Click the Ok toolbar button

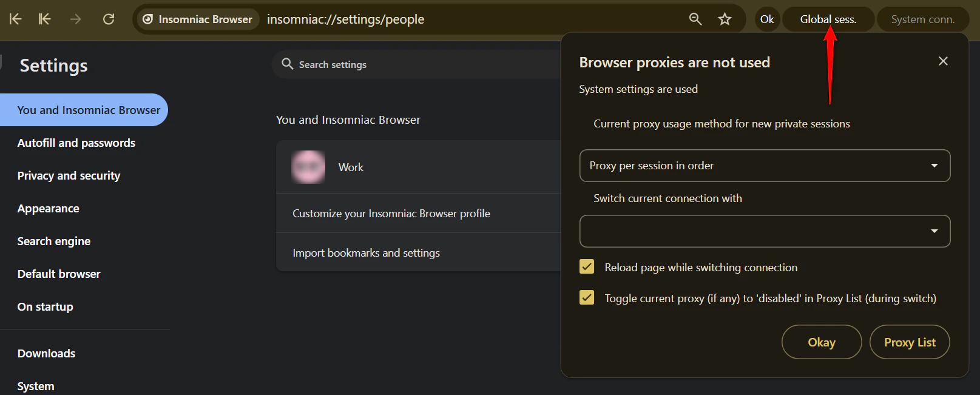(x=767, y=19)
